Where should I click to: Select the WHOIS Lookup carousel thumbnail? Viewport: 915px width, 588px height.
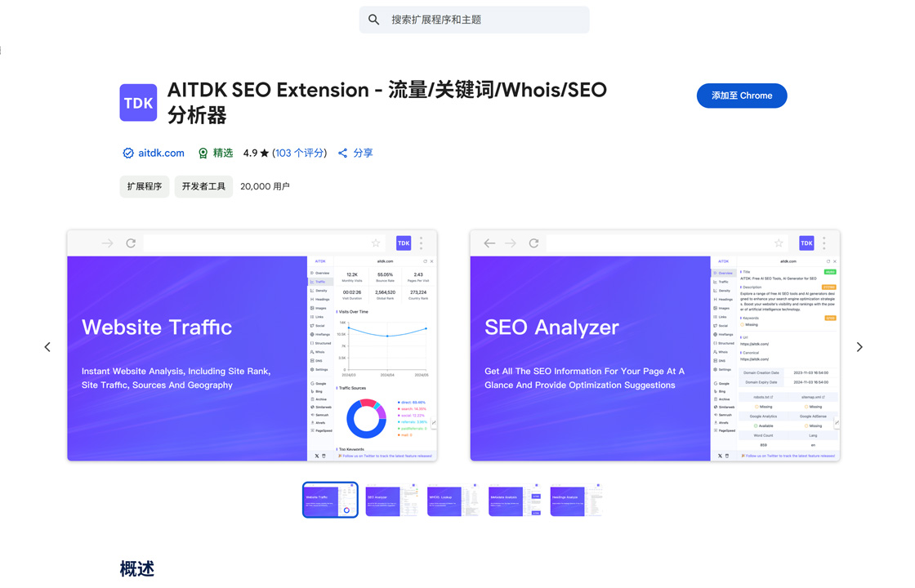[x=453, y=500]
